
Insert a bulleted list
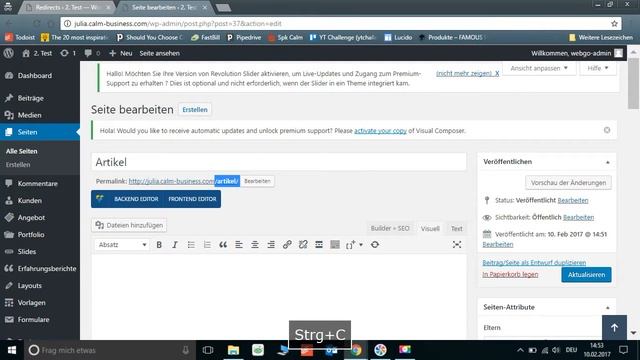[x=191, y=244]
